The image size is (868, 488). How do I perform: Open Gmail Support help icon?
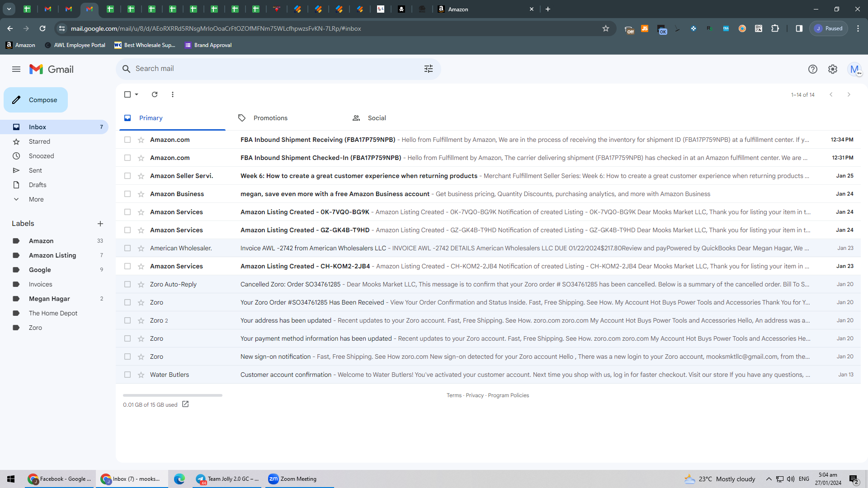(812, 69)
